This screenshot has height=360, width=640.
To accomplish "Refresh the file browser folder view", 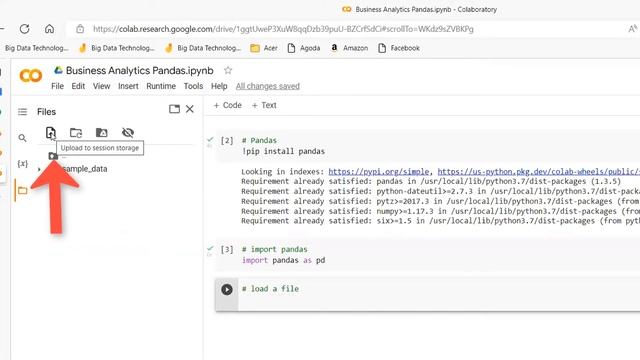I will click(76, 133).
